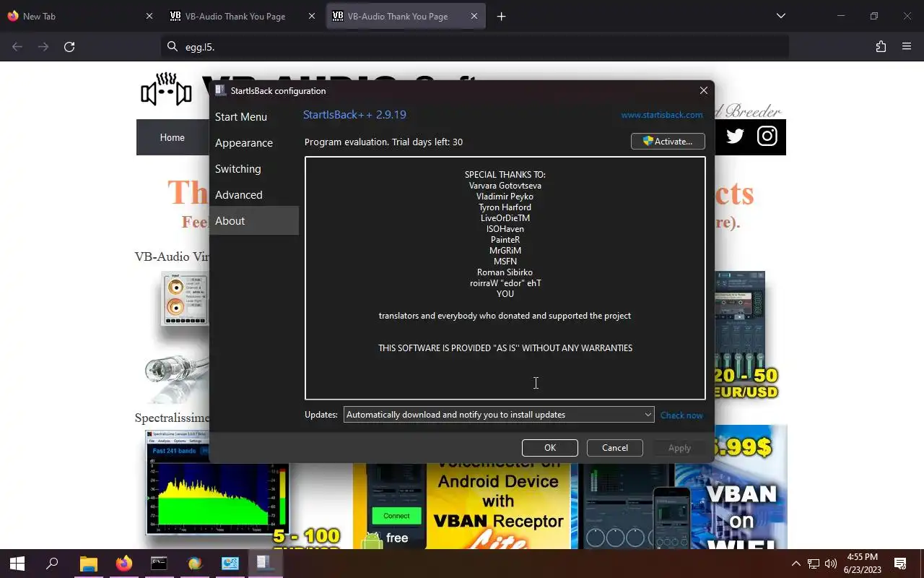Screen dimensions: 924x578
Task: Open taskbar Search
Action: tap(52, 564)
